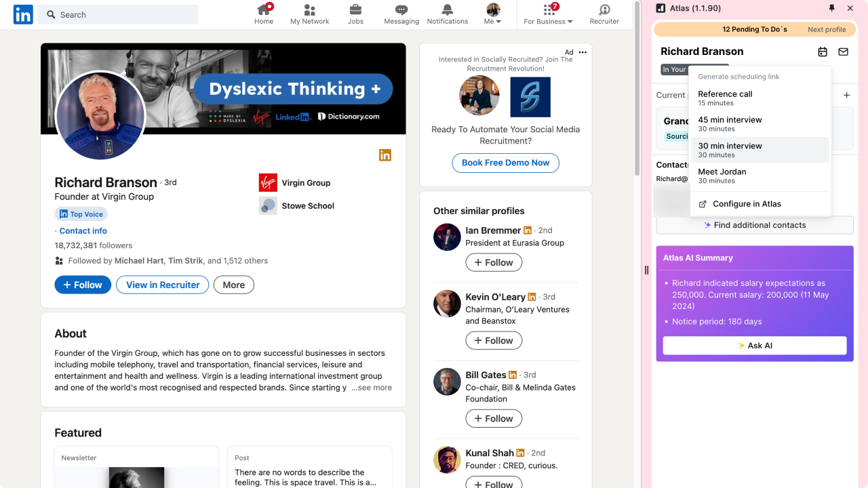Follow Richard Branson

(x=83, y=285)
